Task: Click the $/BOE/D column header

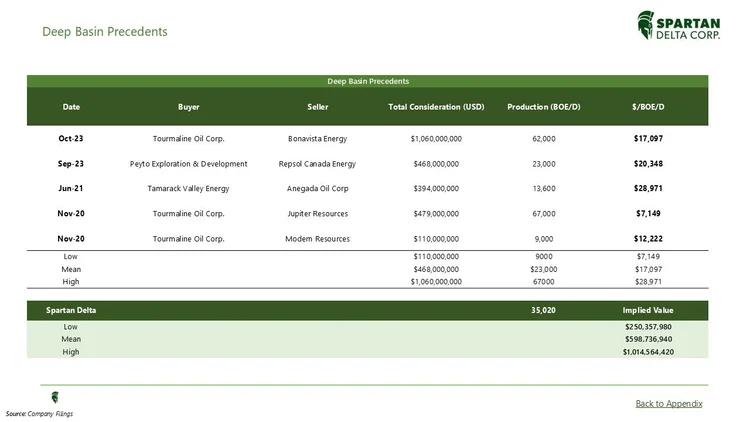Action: 648,107
